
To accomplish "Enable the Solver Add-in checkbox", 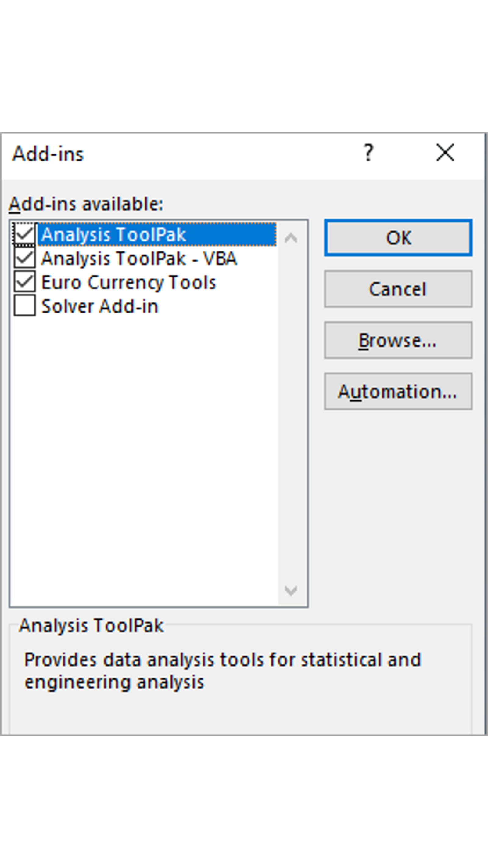I will 24,306.
